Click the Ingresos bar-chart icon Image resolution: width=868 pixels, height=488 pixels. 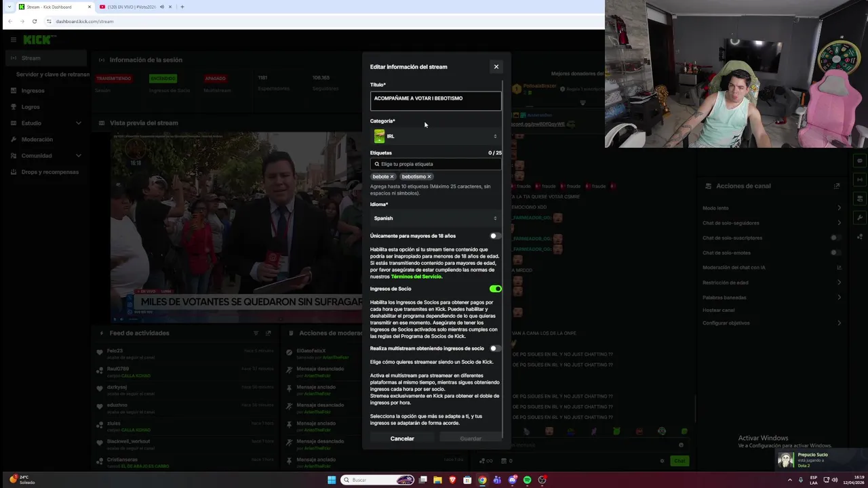(x=14, y=91)
